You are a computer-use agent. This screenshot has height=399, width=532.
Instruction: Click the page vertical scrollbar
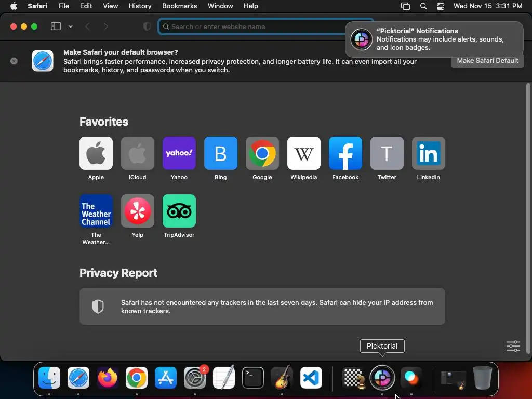point(528,218)
